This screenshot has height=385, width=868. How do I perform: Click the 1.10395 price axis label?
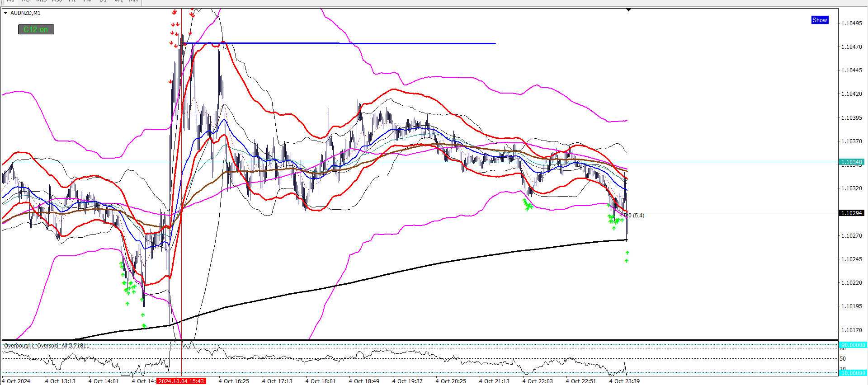coord(852,118)
